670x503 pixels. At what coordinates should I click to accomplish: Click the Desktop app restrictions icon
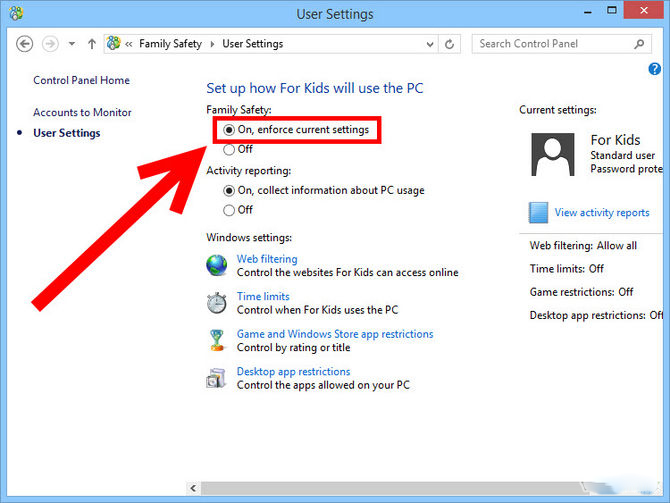216,378
